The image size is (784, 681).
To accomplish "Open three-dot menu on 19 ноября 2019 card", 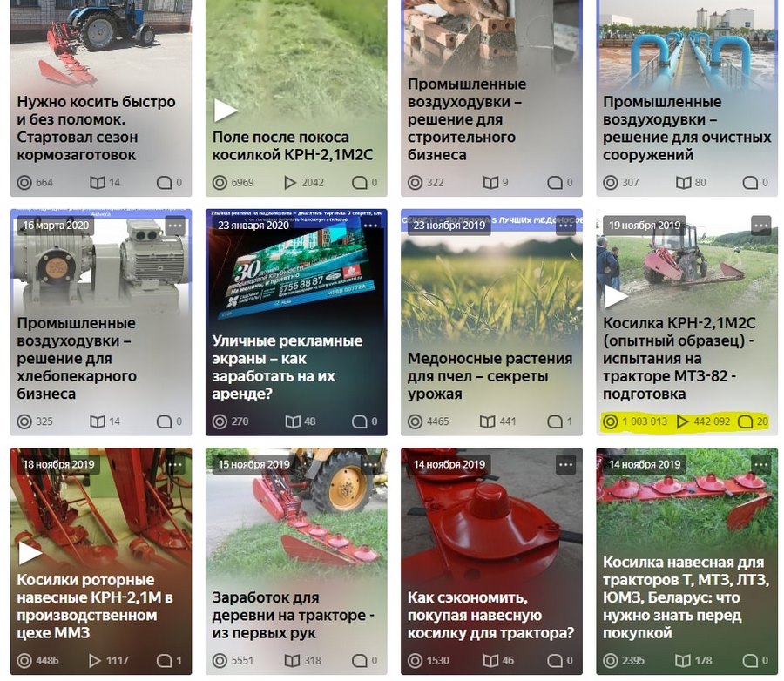I will (x=761, y=226).
